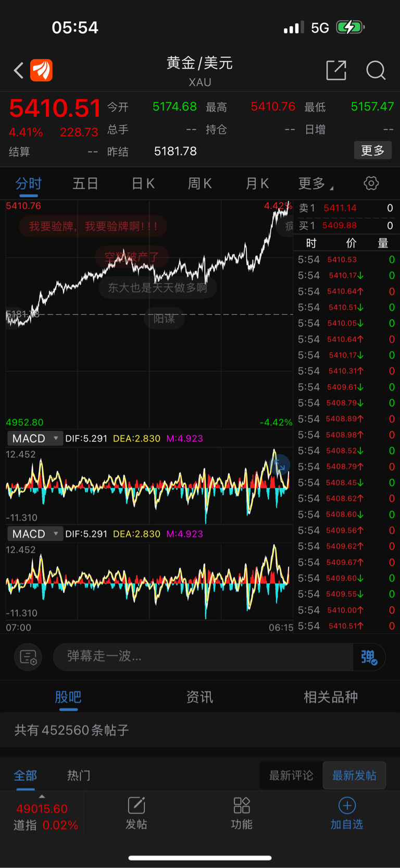Sort by 最新评论
The width and height of the screenshot is (400, 868).
point(291,775)
